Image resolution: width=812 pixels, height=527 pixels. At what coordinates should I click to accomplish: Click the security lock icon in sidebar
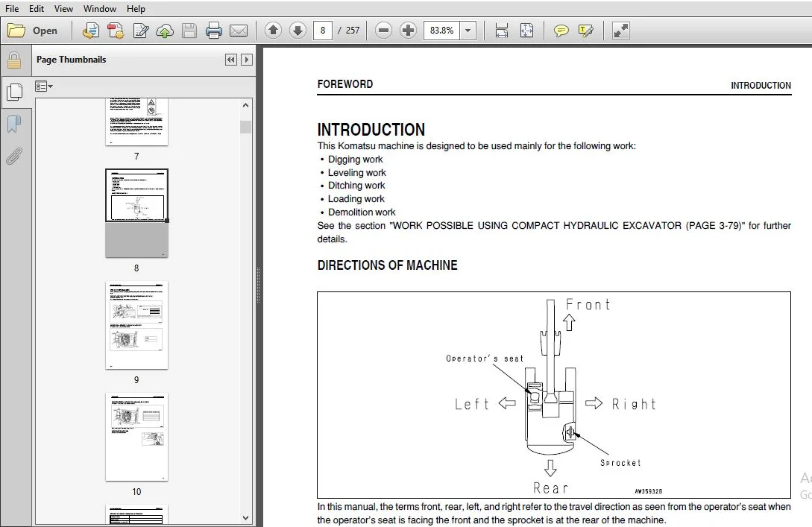tap(14, 60)
